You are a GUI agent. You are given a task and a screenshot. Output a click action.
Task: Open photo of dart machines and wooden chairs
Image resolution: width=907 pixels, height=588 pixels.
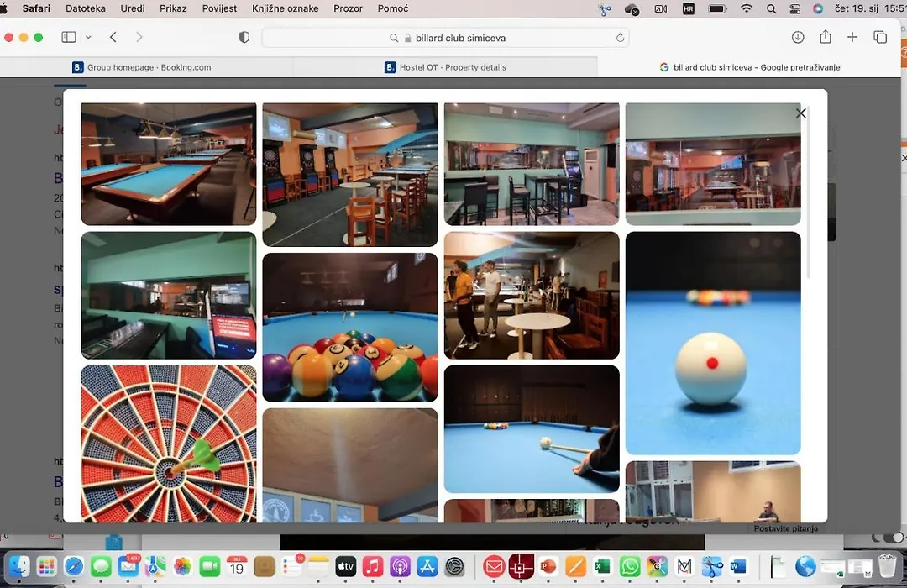pyautogui.click(x=350, y=174)
